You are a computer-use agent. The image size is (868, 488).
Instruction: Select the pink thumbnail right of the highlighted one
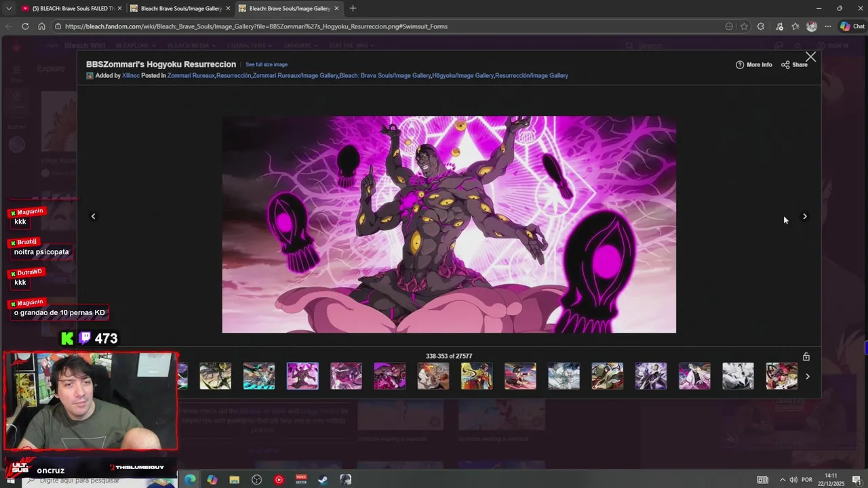[346, 376]
